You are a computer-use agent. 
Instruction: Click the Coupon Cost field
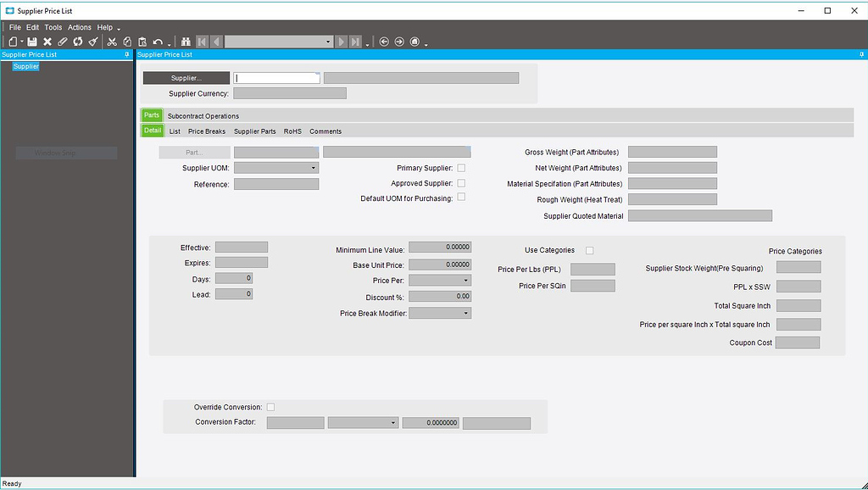point(798,342)
